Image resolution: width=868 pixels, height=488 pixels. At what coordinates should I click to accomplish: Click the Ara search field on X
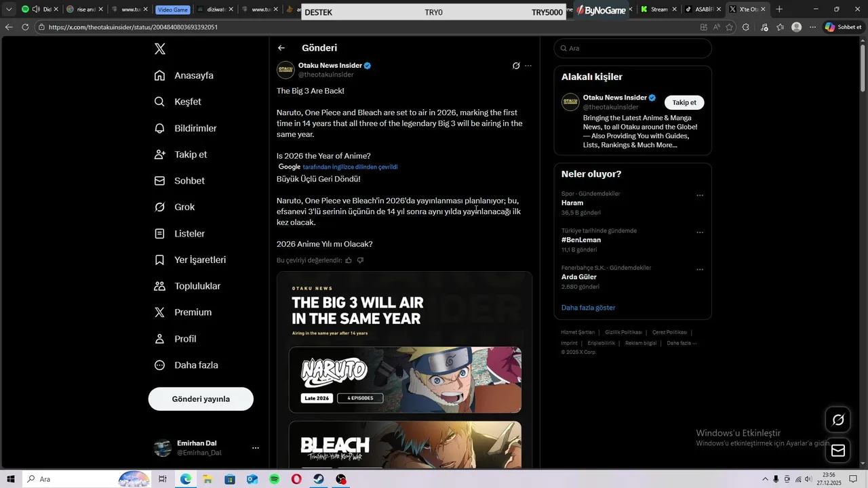(x=633, y=48)
